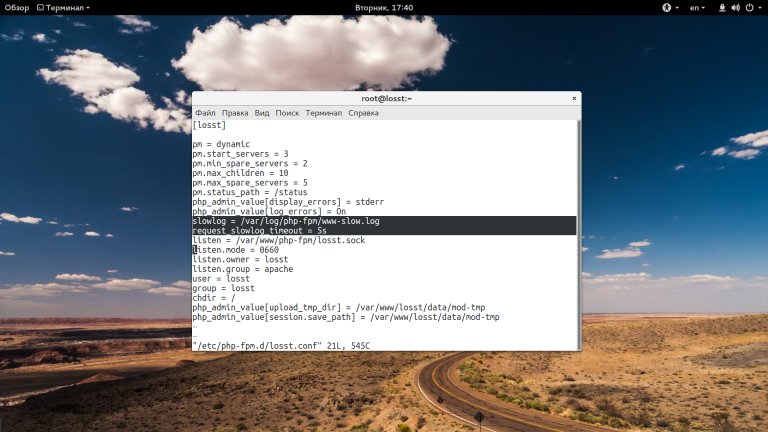
Task: Click the power icon in top bar
Action: [x=749, y=7]
